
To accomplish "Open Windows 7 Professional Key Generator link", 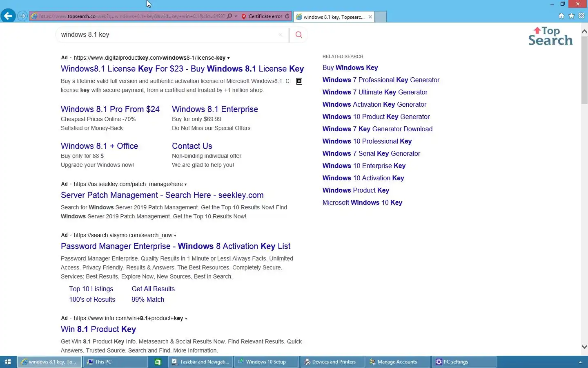I will point(381,80).
